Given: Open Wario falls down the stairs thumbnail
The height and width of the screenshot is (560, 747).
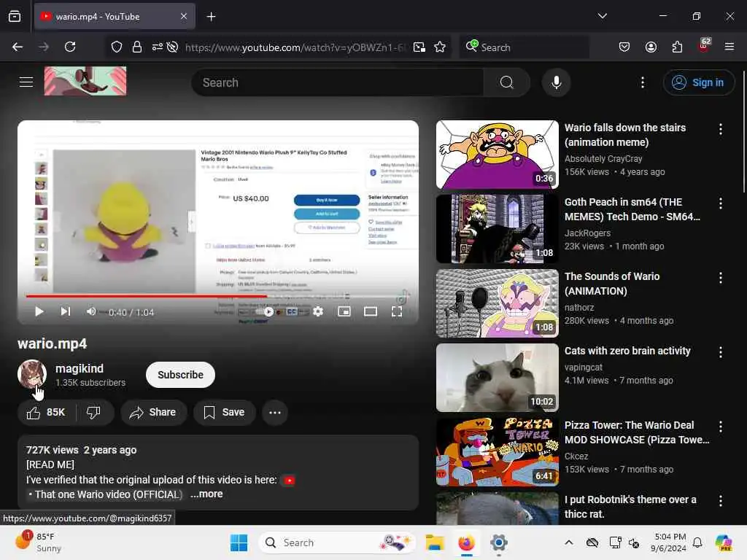Looking at the screenshot, I should 497,155.
